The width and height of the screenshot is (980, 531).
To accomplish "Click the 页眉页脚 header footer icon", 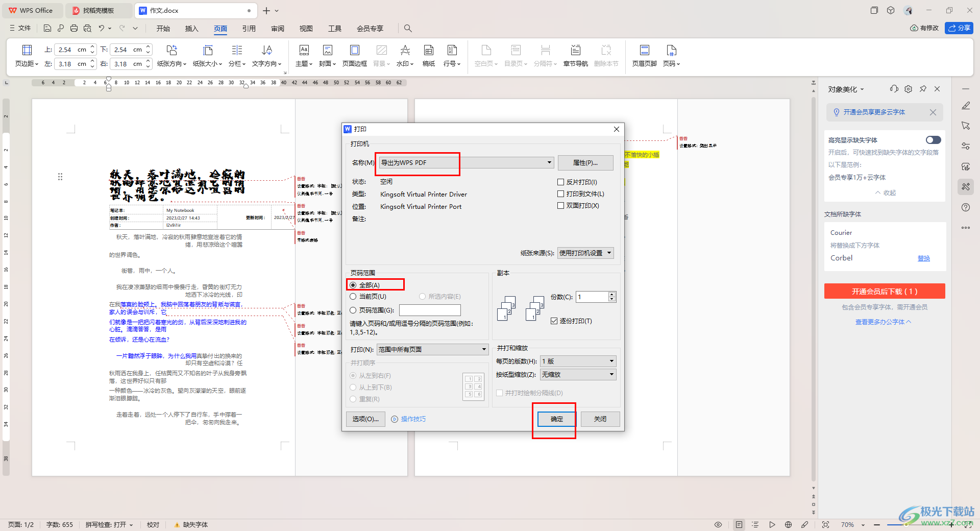I will (644, 55).
